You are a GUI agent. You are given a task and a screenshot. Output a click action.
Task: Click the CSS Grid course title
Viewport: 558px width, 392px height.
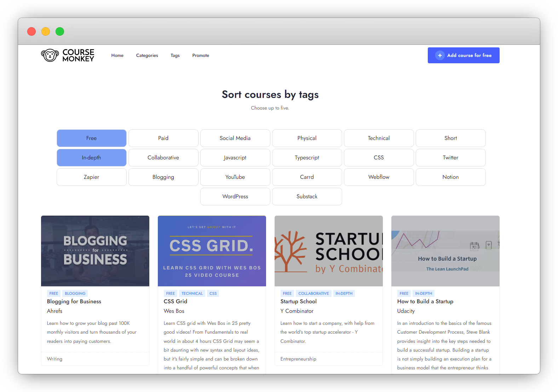click(176, 302)
